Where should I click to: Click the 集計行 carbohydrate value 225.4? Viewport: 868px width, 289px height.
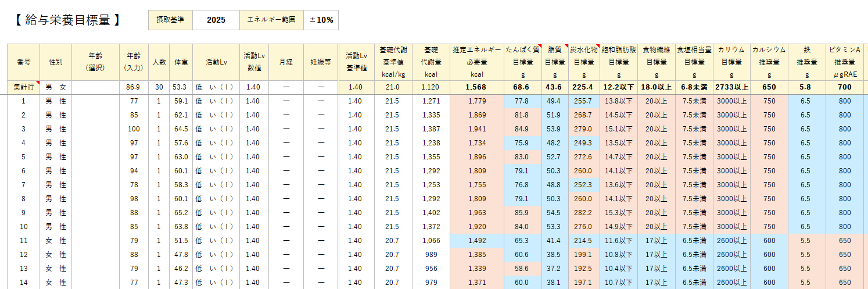coord(583,87)
